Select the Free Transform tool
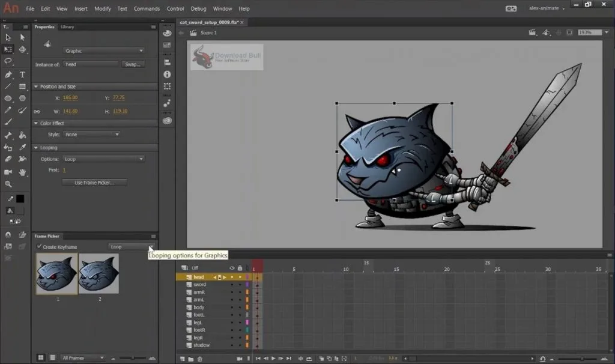615x364 pixels. 8,49
